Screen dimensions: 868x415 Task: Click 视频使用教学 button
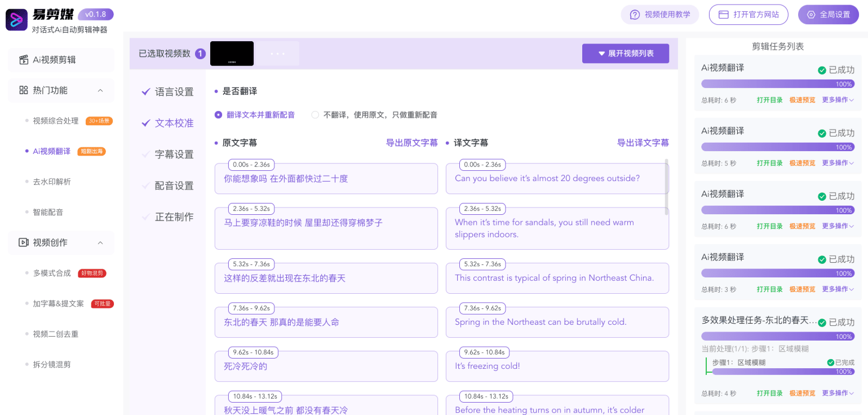point(660,15)
